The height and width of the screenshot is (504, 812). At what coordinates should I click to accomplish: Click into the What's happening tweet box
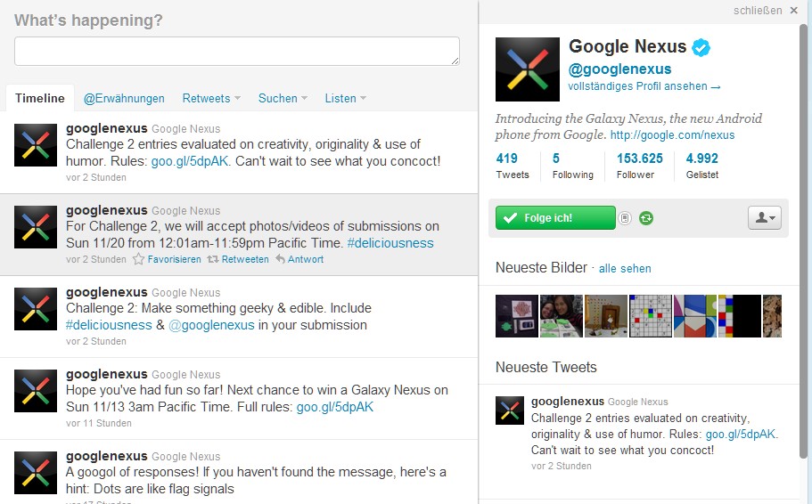pyautogui.click(x=237, y=52)
